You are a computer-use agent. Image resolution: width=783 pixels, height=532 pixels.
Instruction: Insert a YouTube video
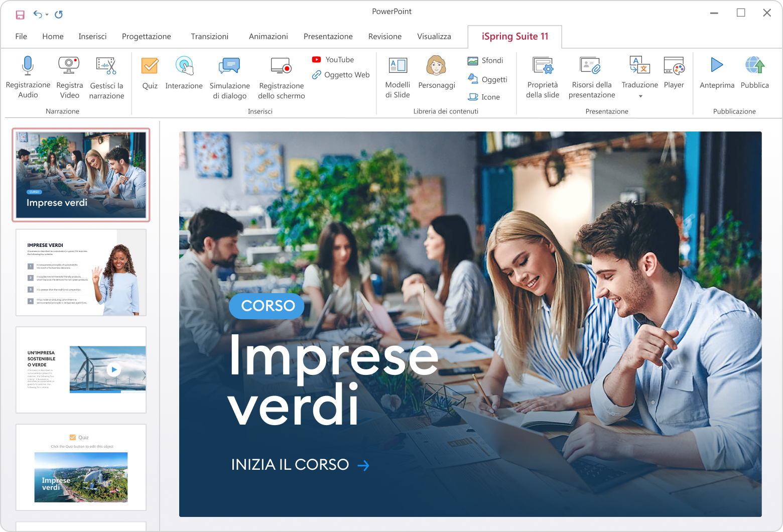tap(333, 59)
